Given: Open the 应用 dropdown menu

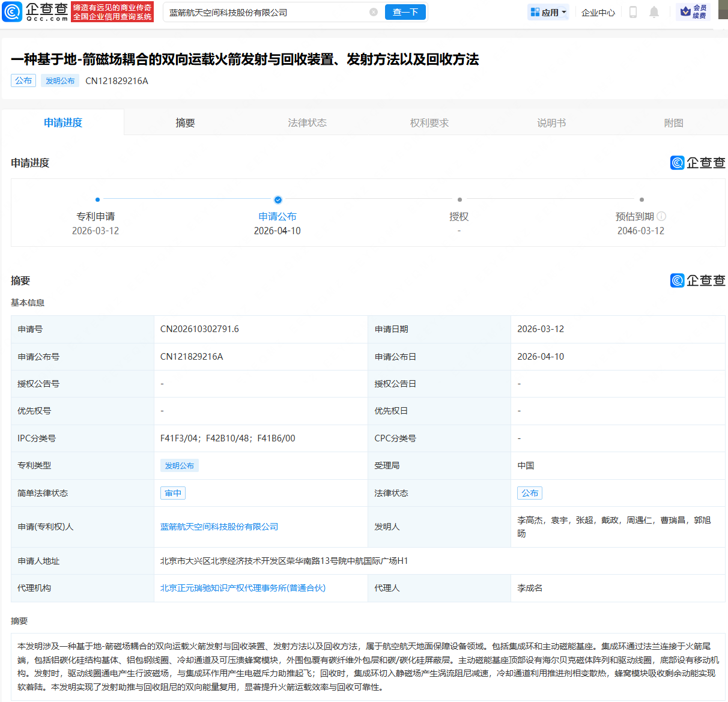Looking at the screenshot, I should point(548,11).
